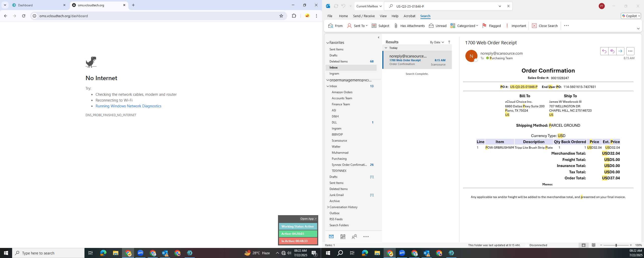Open the Junk Email folder
644x258 pixels.
(336, 195)
